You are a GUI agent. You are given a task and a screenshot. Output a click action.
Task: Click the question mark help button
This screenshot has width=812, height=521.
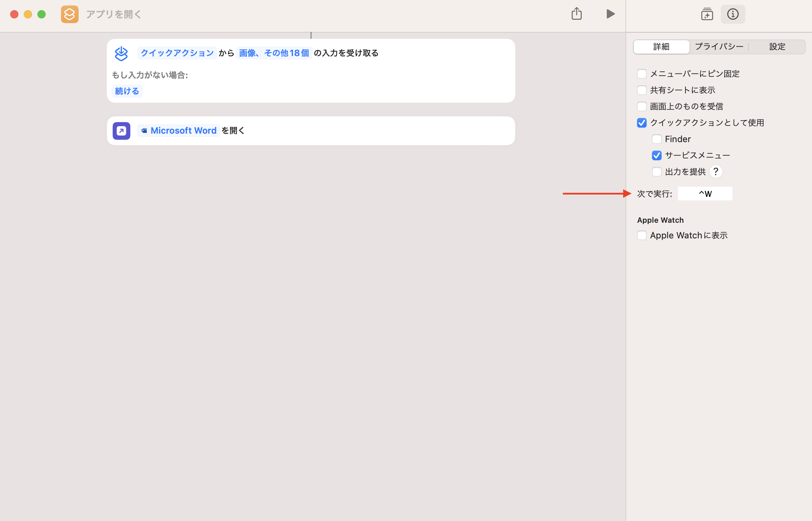click(x=716, y=172)
